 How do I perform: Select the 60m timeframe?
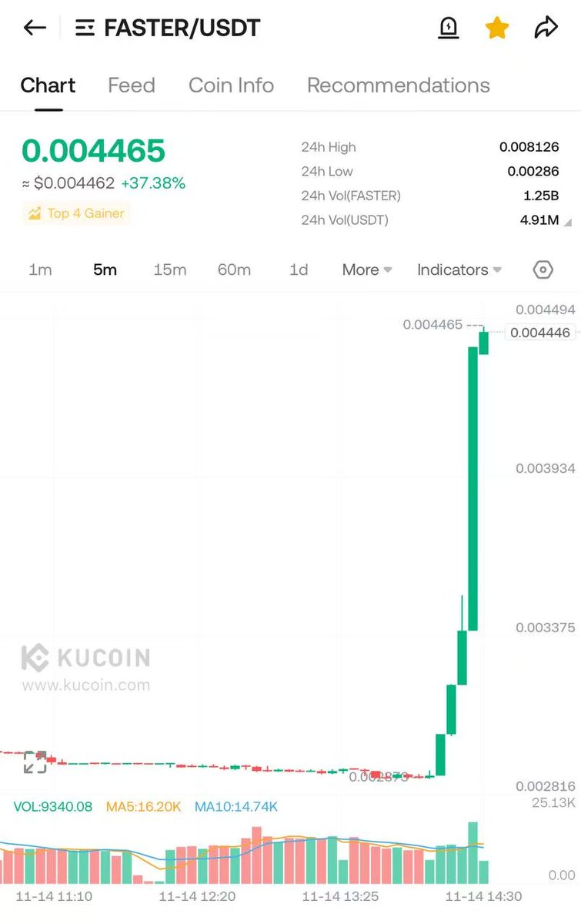point(234,269)
